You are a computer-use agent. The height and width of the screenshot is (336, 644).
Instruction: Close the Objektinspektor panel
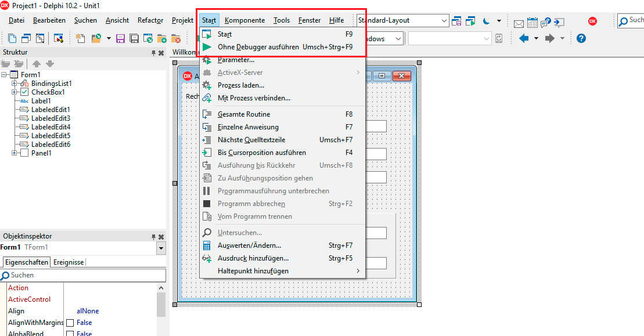click(x=161, y=237)
